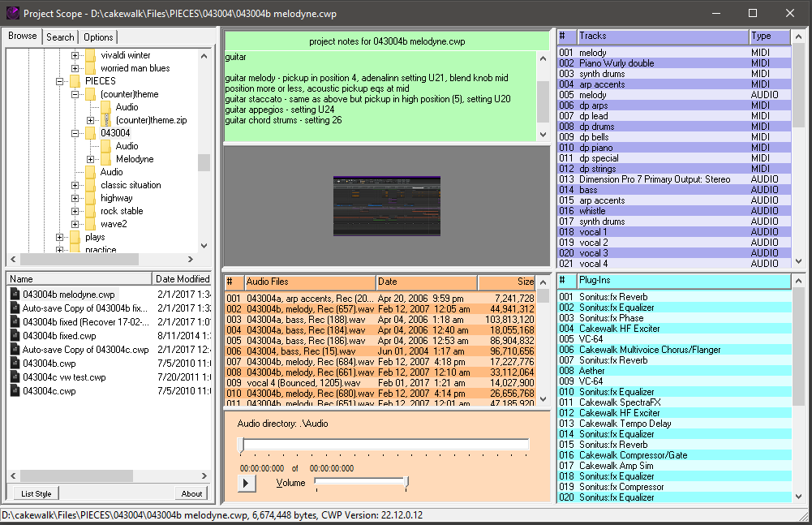
Task: Click the file icon of 043004c vw test.cwp
Action: [x=15, y=377]
